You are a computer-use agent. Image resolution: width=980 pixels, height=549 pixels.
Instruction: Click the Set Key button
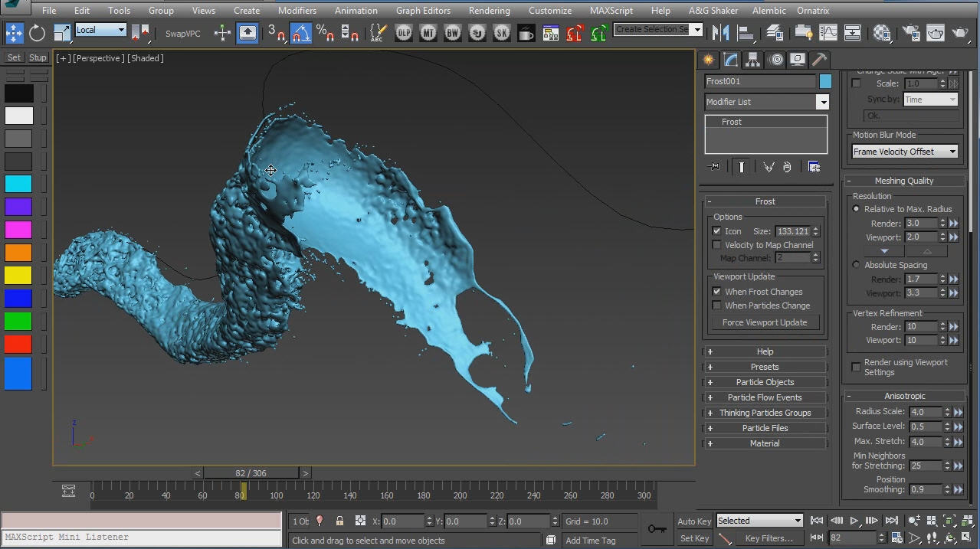[694, 538]
